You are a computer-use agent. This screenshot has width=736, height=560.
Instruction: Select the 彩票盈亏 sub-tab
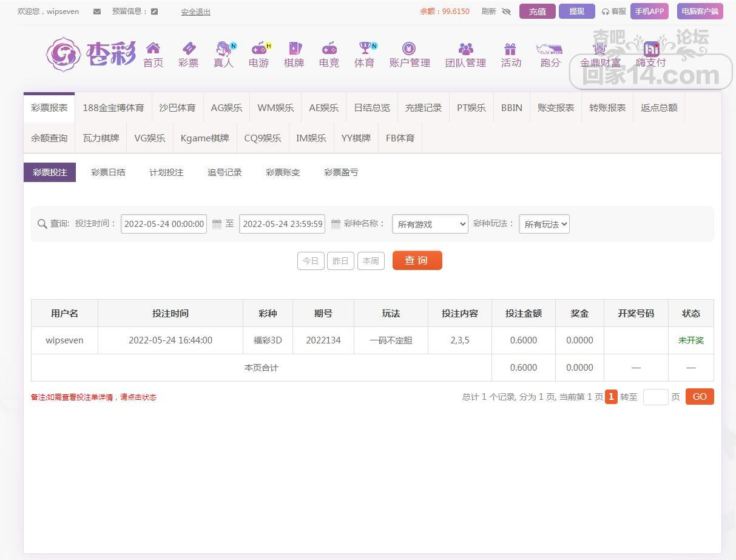(341, 172)
